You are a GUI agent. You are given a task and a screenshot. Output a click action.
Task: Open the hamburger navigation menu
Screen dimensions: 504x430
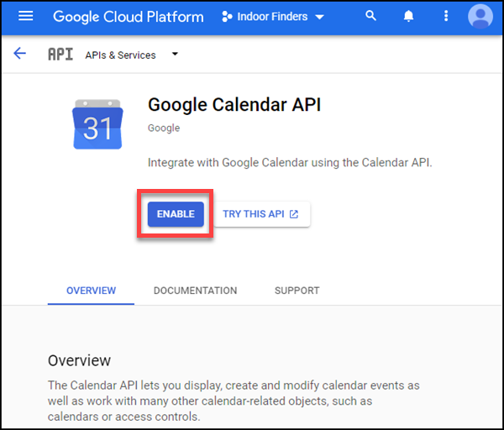coord(25,16)
